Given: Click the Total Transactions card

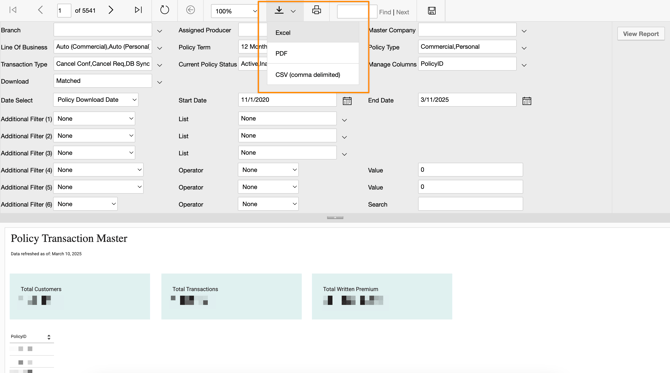Looking at the screenshot, I should point(231,297).
